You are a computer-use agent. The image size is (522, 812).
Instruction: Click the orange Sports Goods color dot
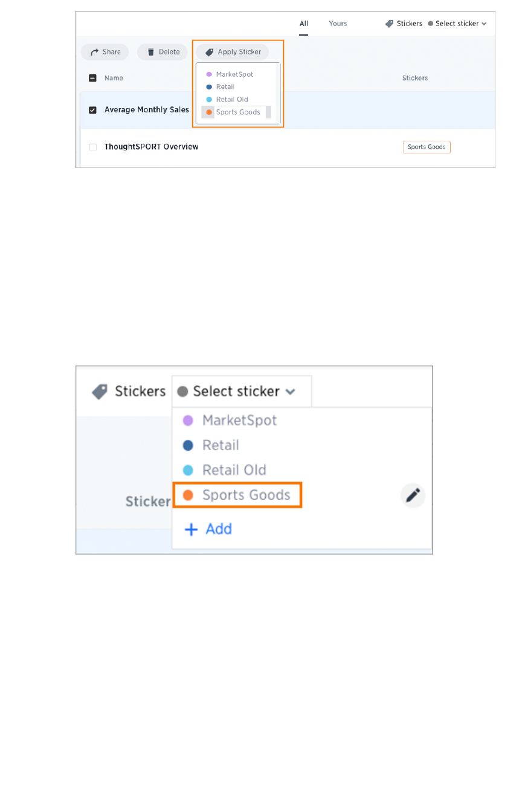[188, 495]
